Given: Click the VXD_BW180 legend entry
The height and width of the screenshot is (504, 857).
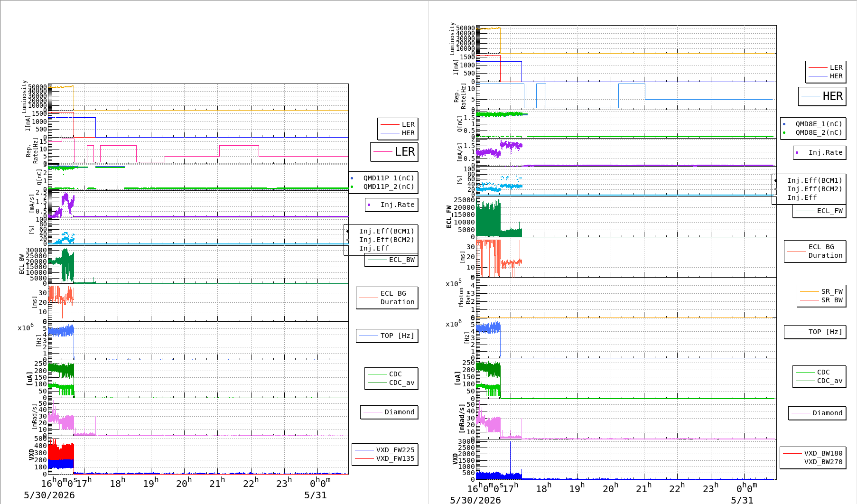Looking at the screenshot, I should [823, 453].
